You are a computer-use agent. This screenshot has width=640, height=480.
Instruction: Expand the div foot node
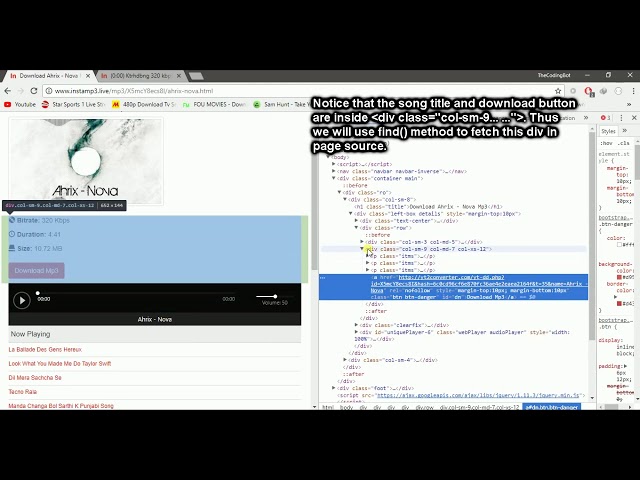pos(333,388)
